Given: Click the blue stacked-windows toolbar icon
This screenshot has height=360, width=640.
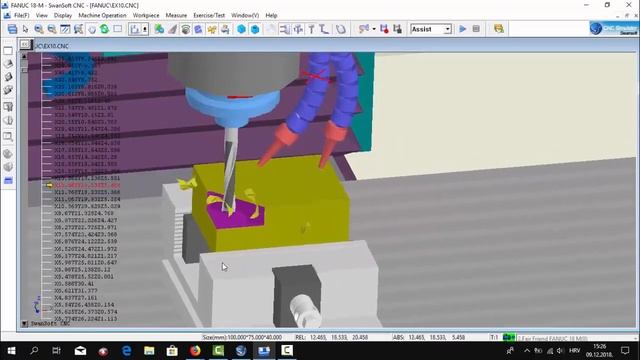Looking at the screenshot, I should point(13,29).
